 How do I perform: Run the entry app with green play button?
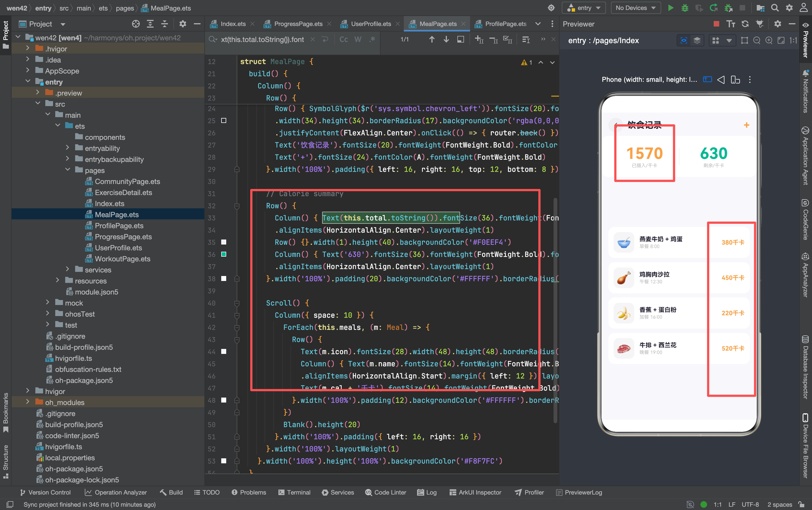[671, 8]
